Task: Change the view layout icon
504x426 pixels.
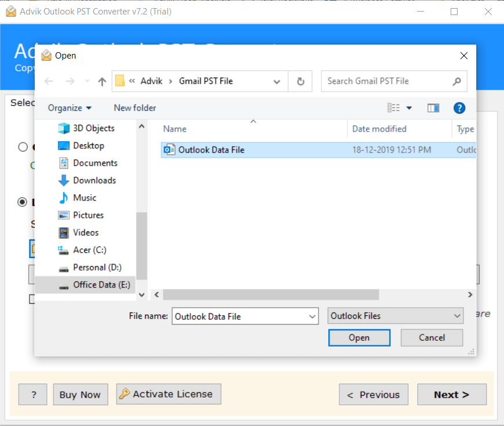Action: [x=393, y=108]
